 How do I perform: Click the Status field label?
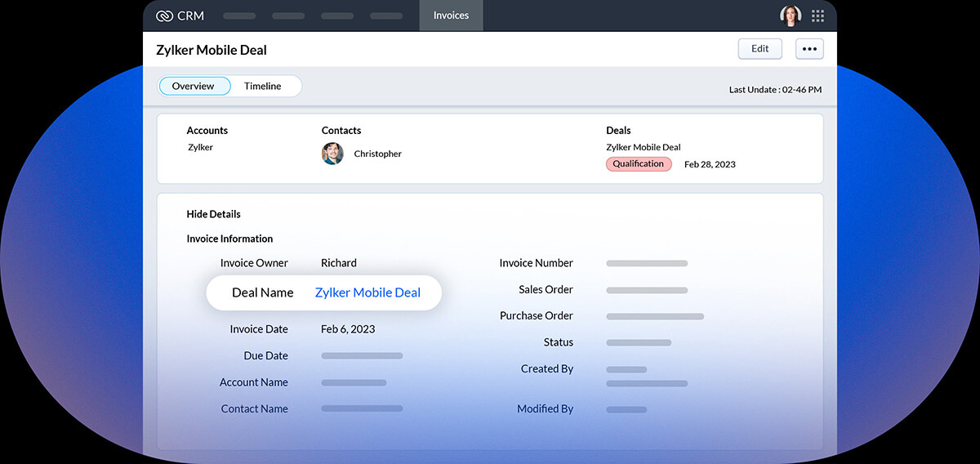[559, 342]
